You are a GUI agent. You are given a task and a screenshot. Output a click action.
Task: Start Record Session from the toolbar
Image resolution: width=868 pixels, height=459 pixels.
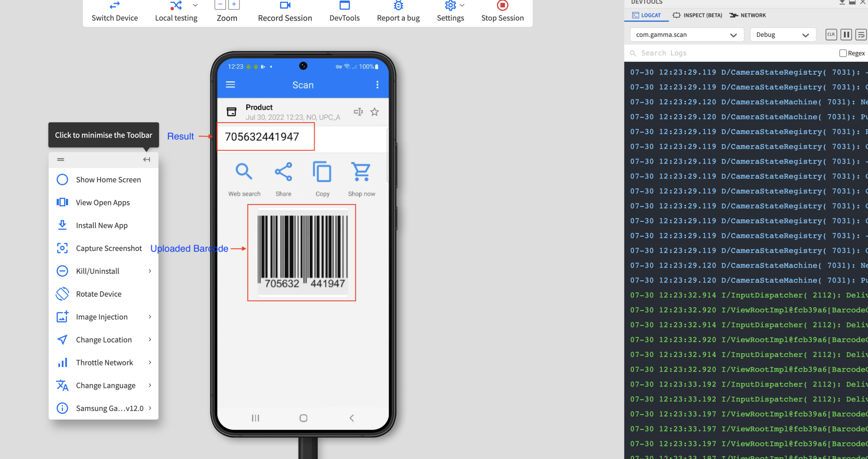[284, 6]
